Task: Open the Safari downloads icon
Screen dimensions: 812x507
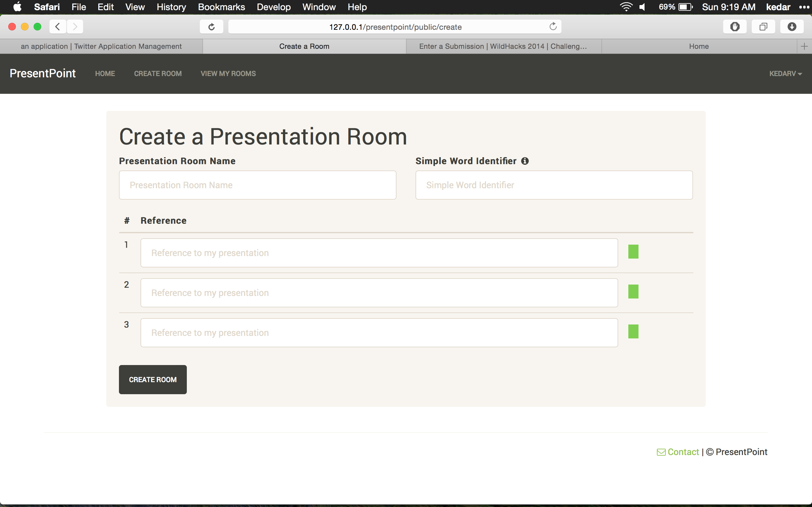Action: [791, 27]
